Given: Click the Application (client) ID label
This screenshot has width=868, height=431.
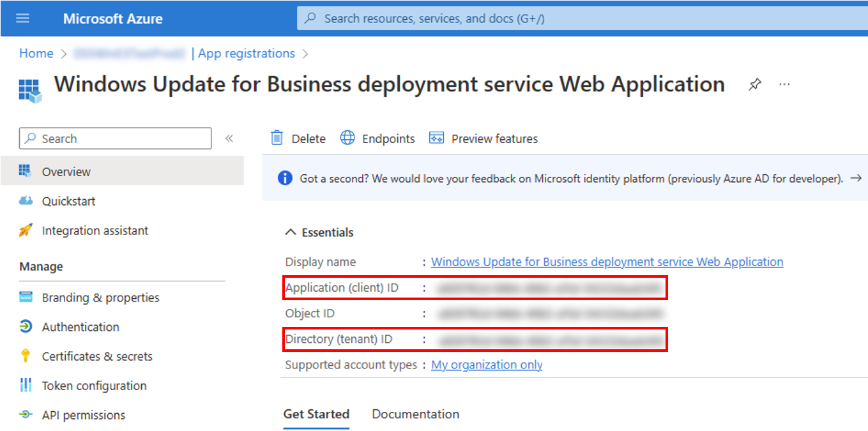Looking at the screenshot, I should tap(342, 288).
